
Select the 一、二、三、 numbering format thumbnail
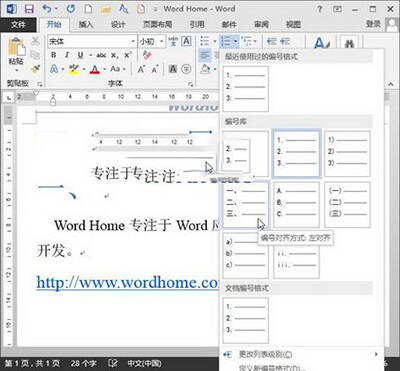(x=246, y=205)
